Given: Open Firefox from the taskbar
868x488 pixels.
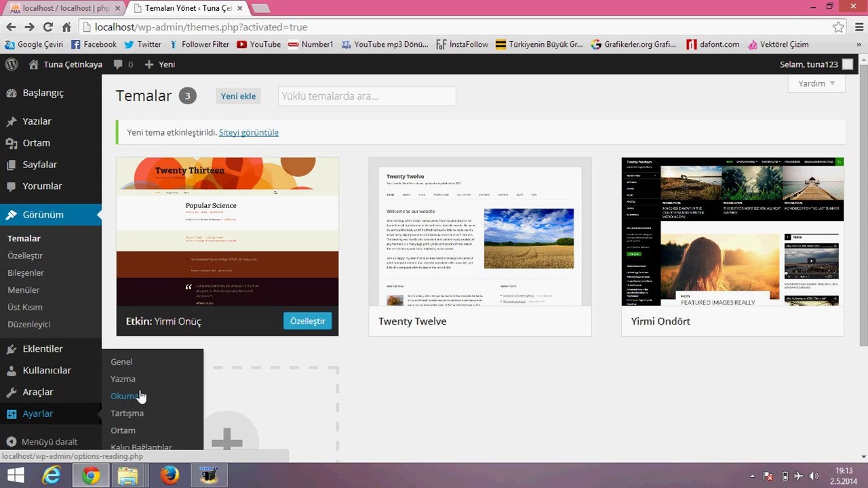Looking at the screenshot, I should 170,476.
